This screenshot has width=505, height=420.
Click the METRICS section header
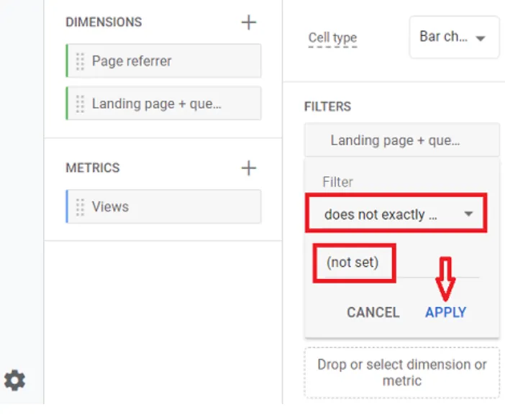(x=93, y=168)
